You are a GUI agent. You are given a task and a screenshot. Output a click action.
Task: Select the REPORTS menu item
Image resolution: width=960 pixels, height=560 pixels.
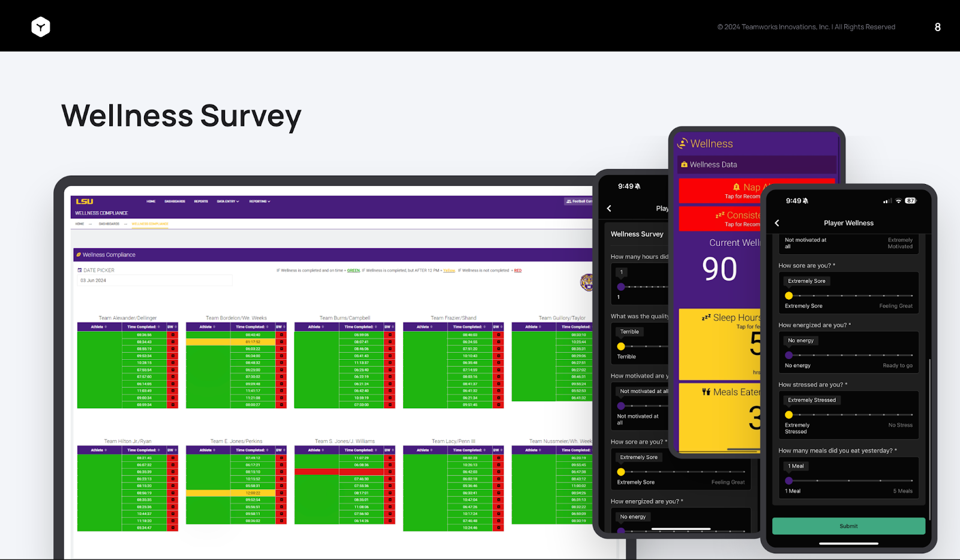[x=201, y=201]
